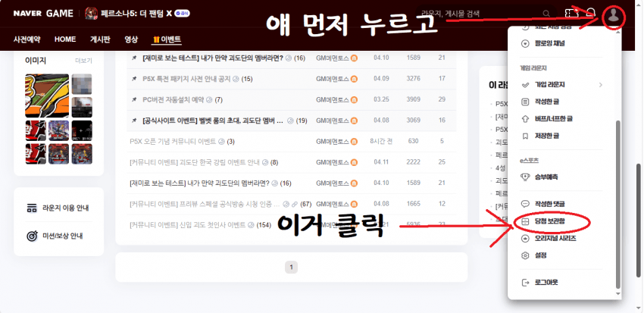Switch to the 사전예약 tab
Image resolution: width=644 pixels, height=313 pixels.
click(x=27, y=39)
